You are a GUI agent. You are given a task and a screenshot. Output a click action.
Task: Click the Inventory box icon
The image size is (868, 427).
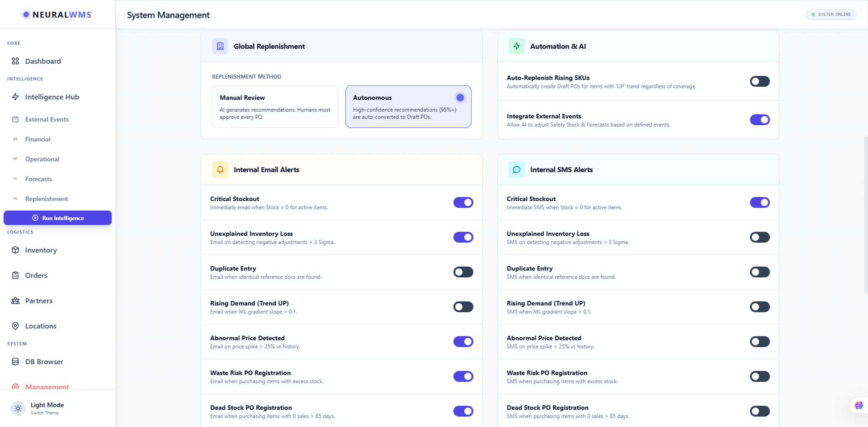(x=15, y=250)
